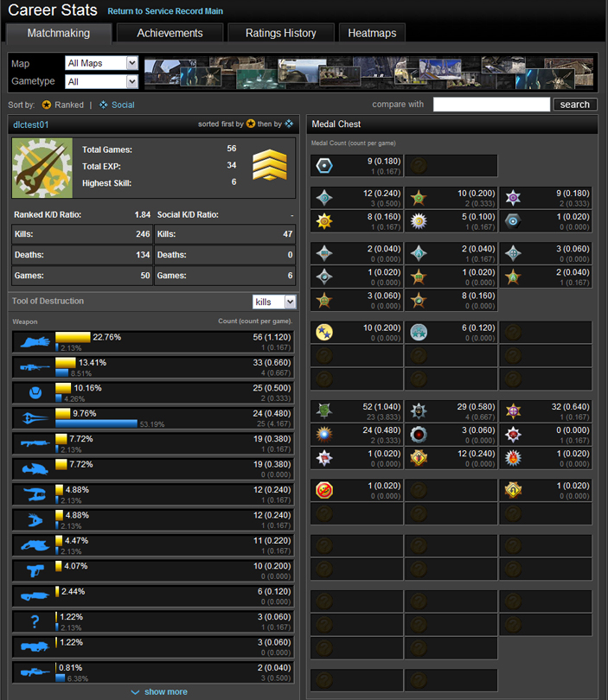Open the Map dropdown showing All Maps
Viewport: 608px width, 700px height.
pyautogui.click(x=101, y=63)
